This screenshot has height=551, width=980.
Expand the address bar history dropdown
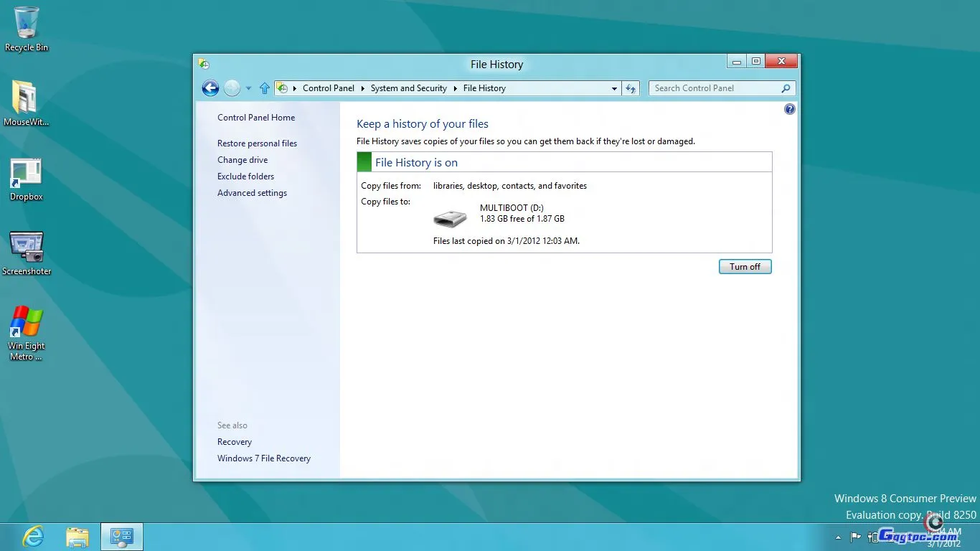[614, 89]
